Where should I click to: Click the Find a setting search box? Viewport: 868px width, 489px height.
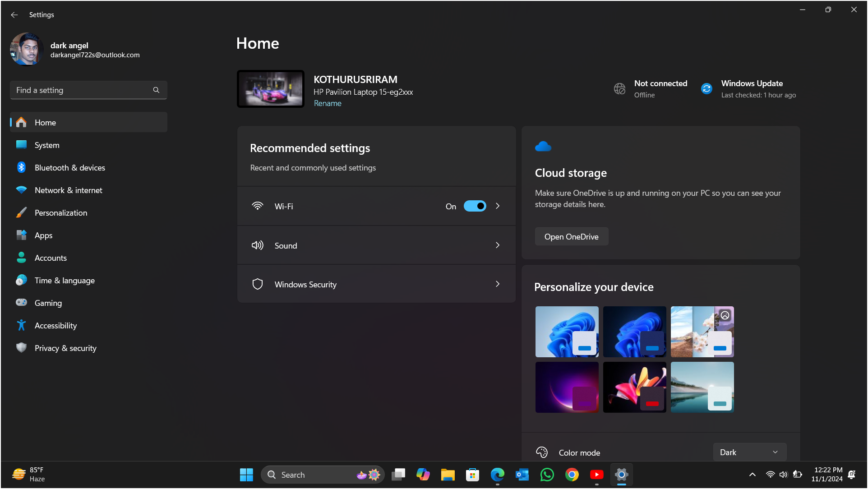81,90
